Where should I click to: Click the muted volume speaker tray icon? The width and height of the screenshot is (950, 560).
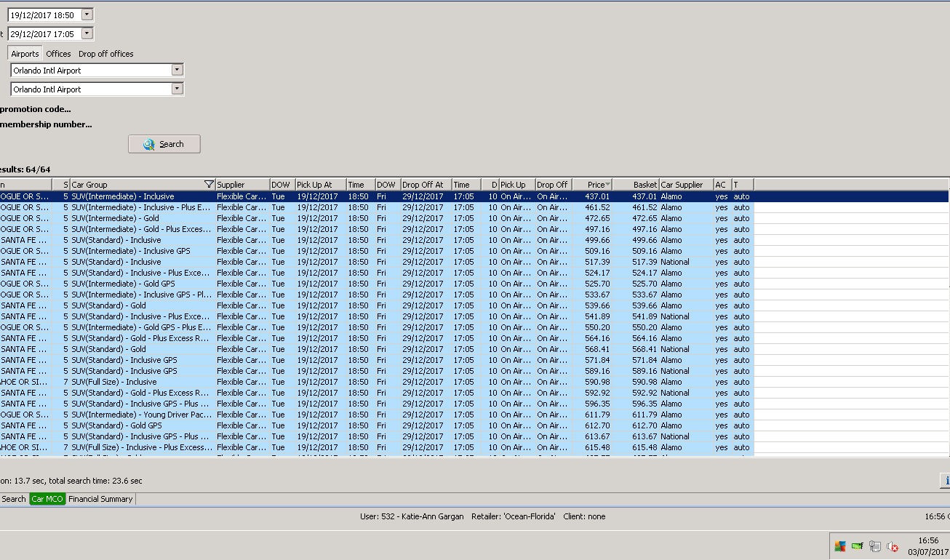893,546
